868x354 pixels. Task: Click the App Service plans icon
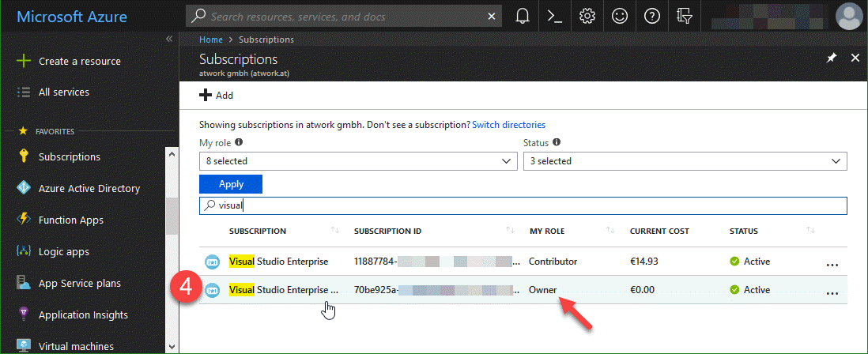point(23,283)
